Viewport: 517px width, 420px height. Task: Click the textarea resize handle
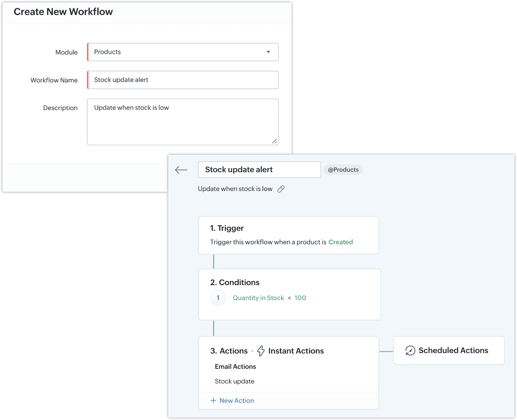tap(274, 141)
